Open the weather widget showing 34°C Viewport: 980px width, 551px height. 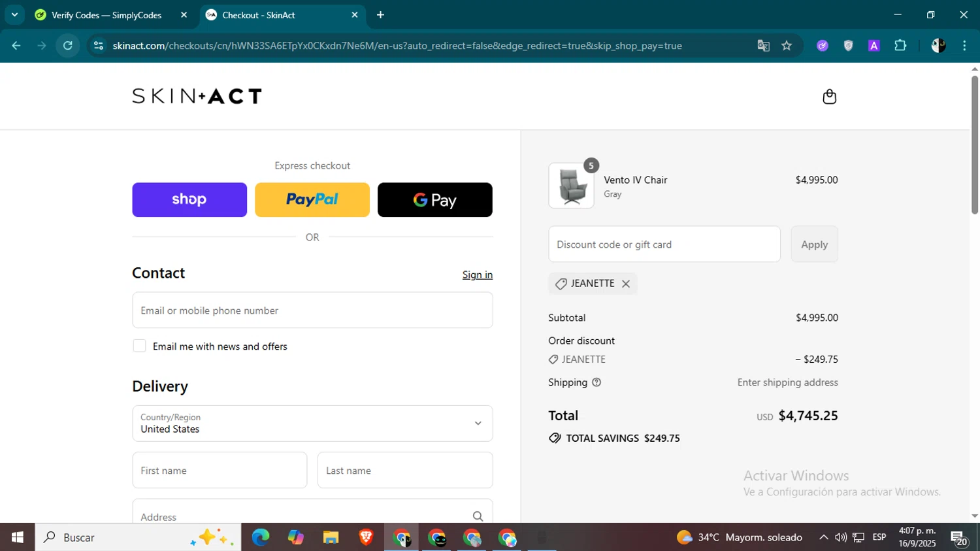tap(739, 537)
